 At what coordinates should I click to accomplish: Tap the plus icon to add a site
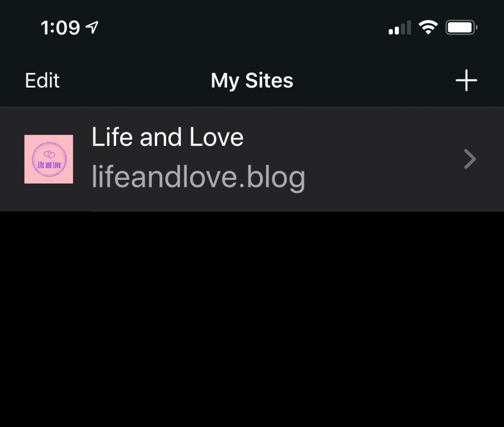(466, 80)
